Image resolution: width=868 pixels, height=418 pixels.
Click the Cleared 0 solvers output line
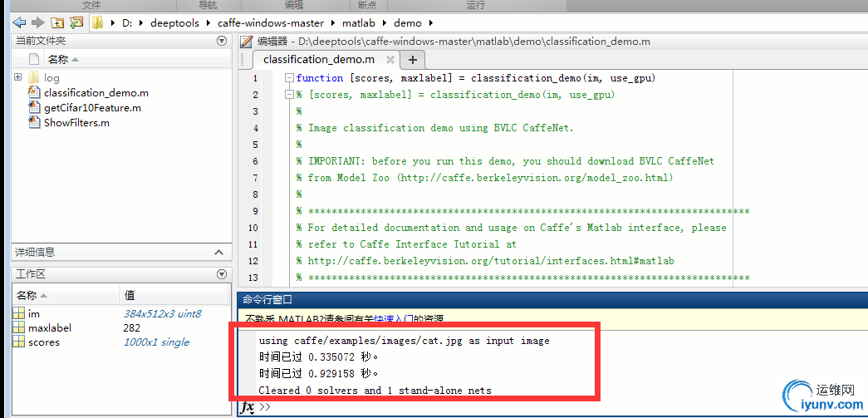tap(375, 391)
